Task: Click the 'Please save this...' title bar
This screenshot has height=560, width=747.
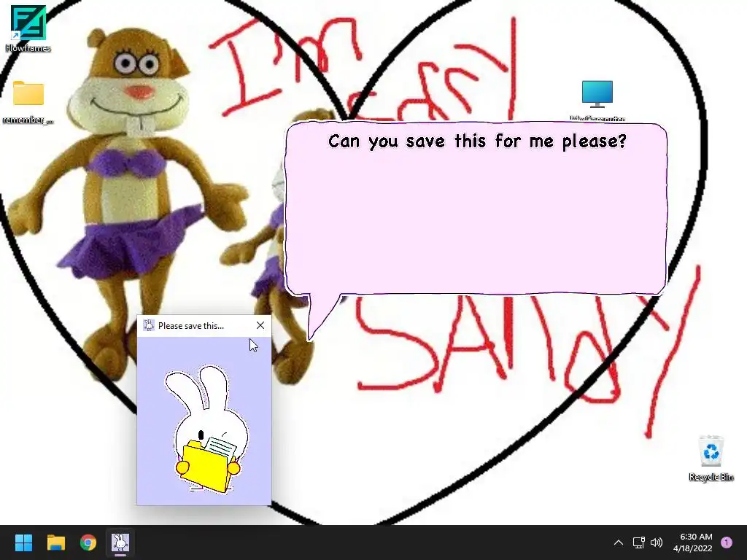Action: [x=204, y=326]
